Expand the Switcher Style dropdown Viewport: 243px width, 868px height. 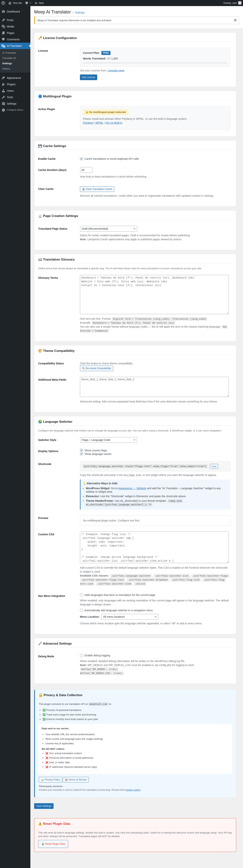[108, 440]
